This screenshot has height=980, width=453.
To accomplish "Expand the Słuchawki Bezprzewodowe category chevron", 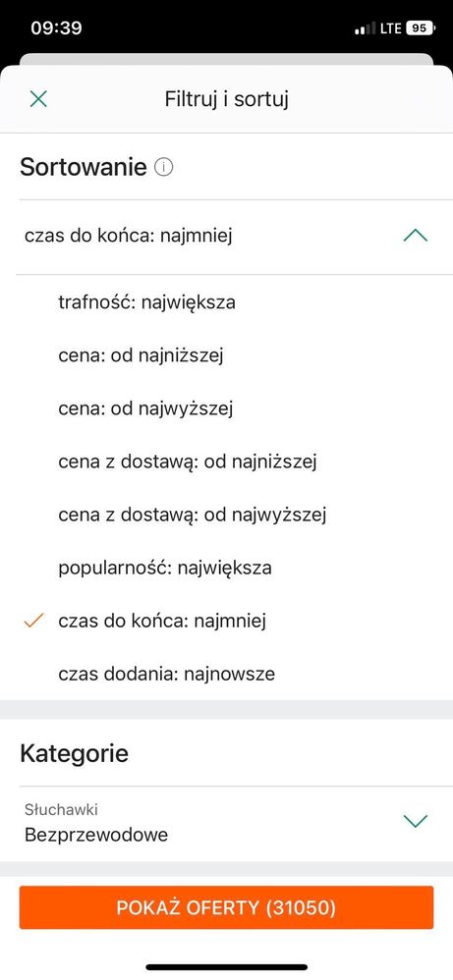I will click(416, 821).
